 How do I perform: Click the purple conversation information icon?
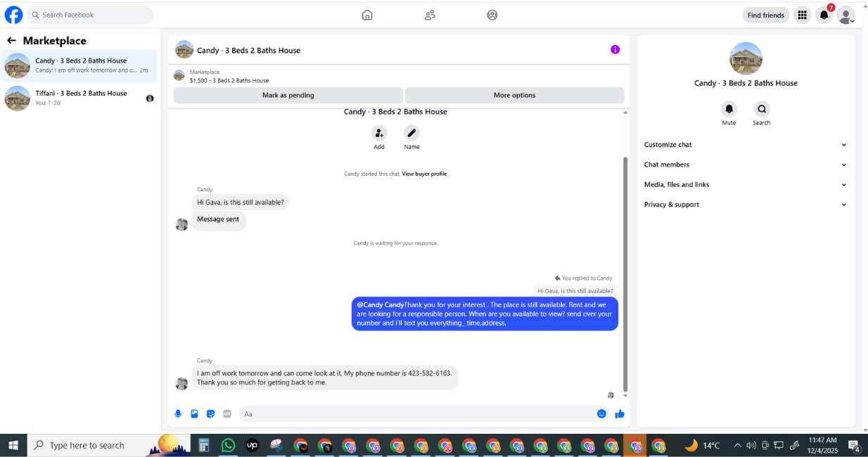[615, 49]
